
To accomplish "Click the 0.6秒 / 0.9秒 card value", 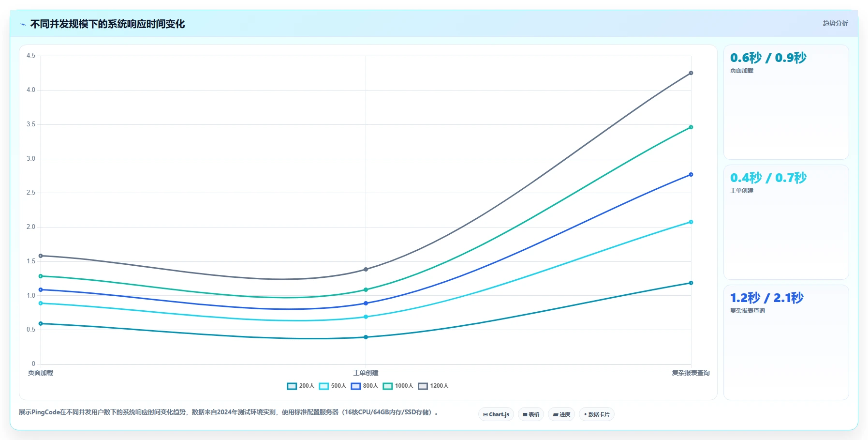I will tap(768, 58).
